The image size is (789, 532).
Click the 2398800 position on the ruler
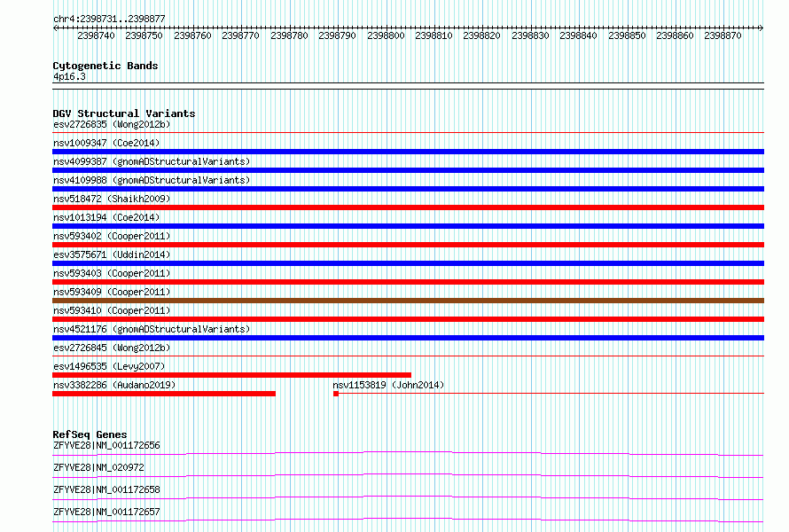tap(386, 35)
